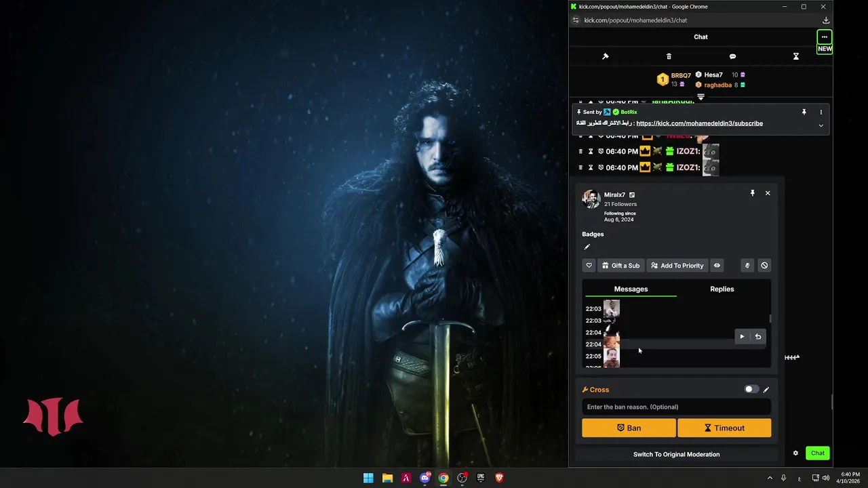The width and height of the screenshot is (868, 488).
Task: Open Discord from taskbar
Action: [x=425, y=478]
